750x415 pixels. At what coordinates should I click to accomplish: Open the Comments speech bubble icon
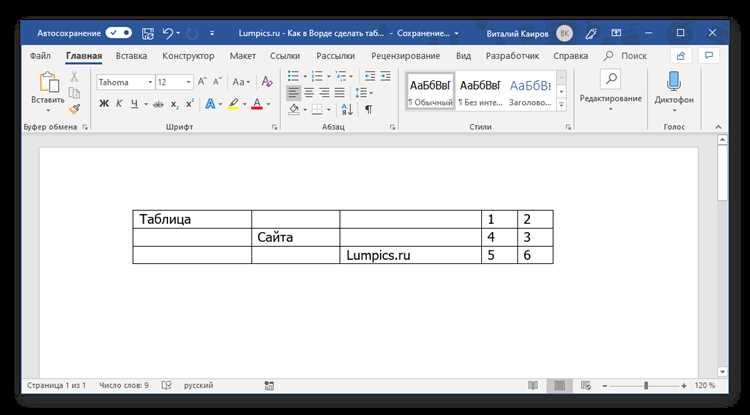tap(709, 56)
